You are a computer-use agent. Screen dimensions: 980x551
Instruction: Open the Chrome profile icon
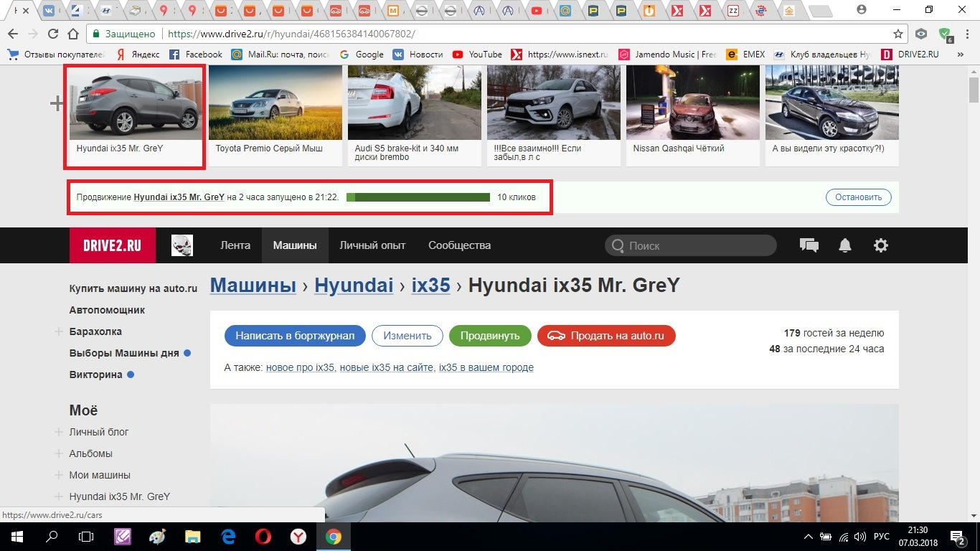(861, 9)
